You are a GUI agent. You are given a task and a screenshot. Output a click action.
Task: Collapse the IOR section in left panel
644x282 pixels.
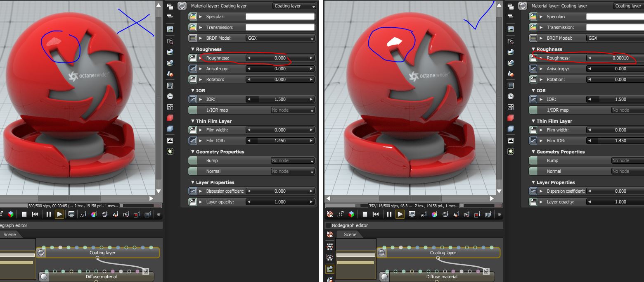tap(193, 91)
